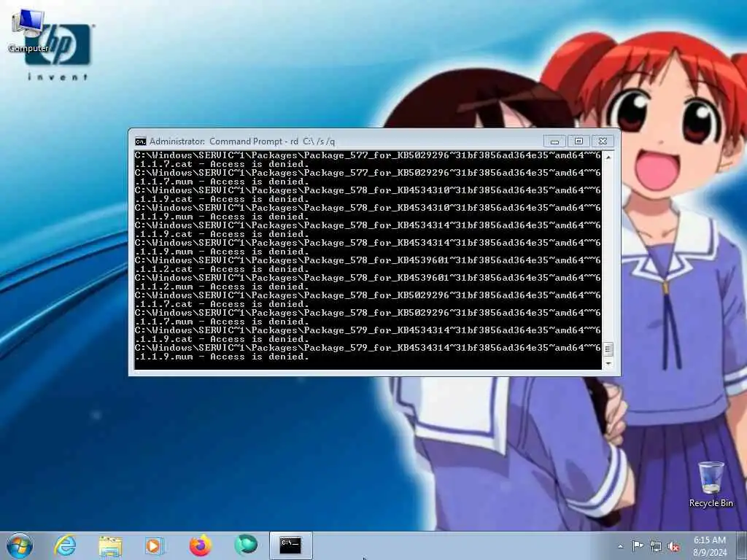Open the clock showing 6:15 AM
This screenshot has height=560, width=747.
[710, 546]
